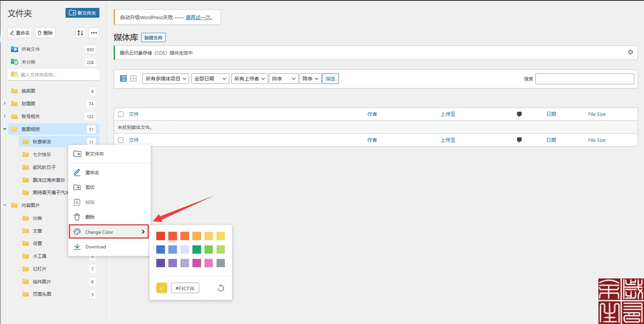This screenshot has height=324, width=644.
Task: Tick the select-all checkbox in top header
Action: 121,114
